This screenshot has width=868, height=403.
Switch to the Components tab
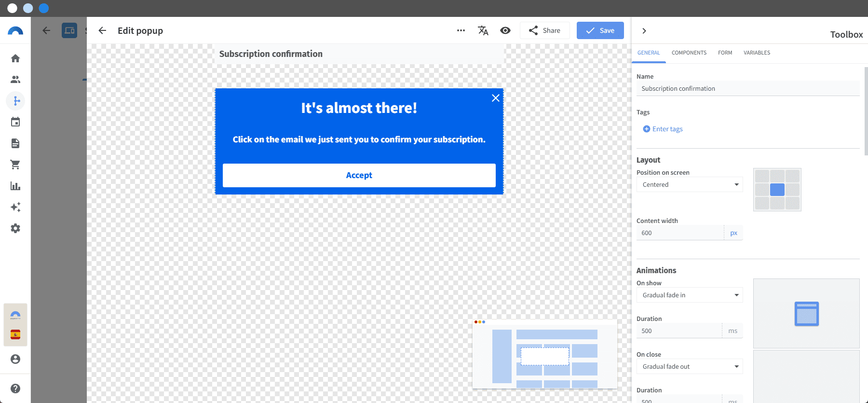point(689,53)
